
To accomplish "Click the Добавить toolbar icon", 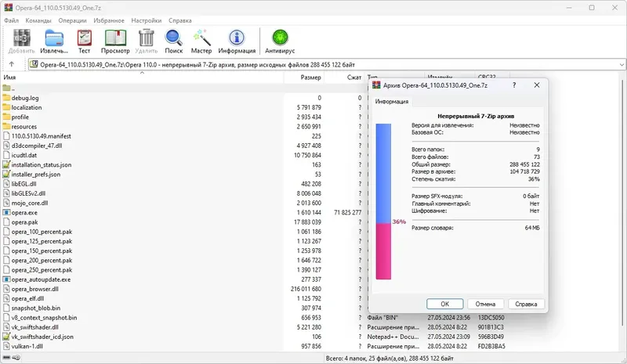I will 22,38.
